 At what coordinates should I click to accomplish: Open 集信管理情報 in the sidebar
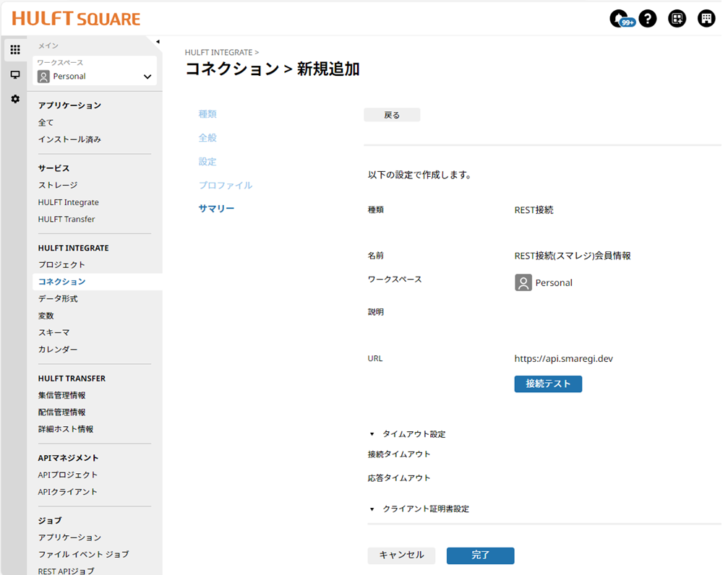click(61, 395)
